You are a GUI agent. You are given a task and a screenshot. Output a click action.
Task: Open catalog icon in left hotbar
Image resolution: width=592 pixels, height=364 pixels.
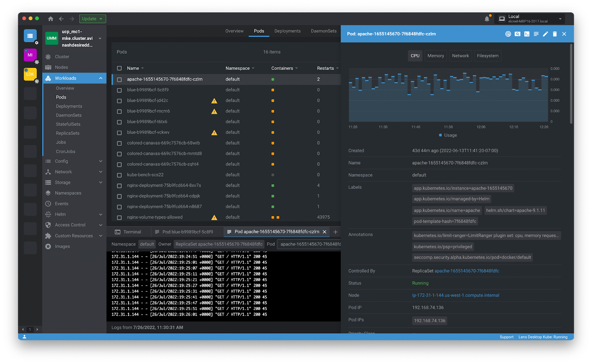(30, 36)
